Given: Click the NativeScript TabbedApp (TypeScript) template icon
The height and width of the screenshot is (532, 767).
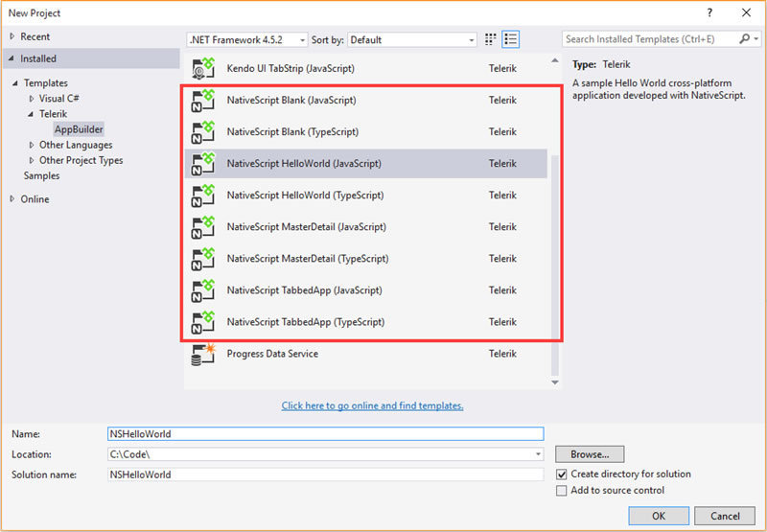Looking at the screenshot, I should click(203, 322).
